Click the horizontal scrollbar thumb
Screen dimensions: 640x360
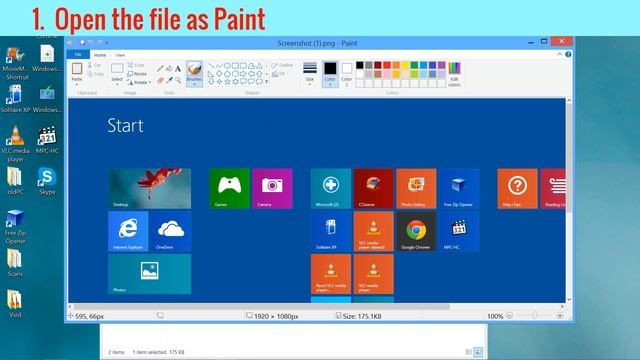click(x=261, y=306)
